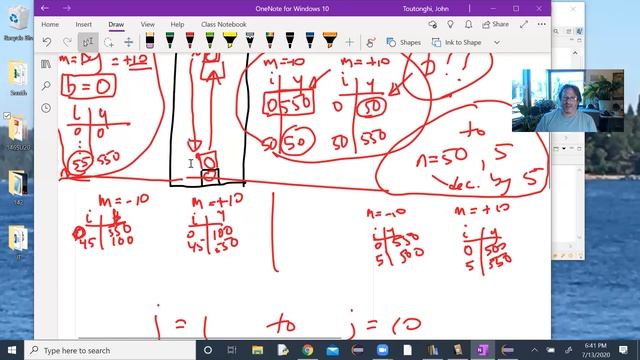
Task: Click the Type here to search box
Action: (110, 350)
